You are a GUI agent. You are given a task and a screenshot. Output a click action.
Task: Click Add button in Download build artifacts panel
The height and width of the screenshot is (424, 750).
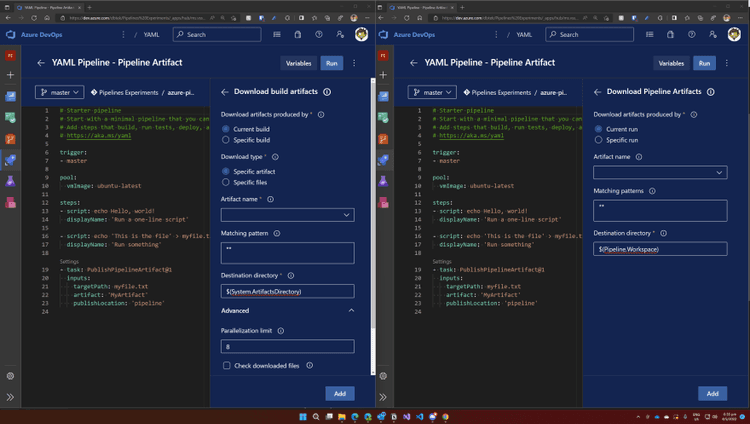pyautogui.click(x=339, y=393)
